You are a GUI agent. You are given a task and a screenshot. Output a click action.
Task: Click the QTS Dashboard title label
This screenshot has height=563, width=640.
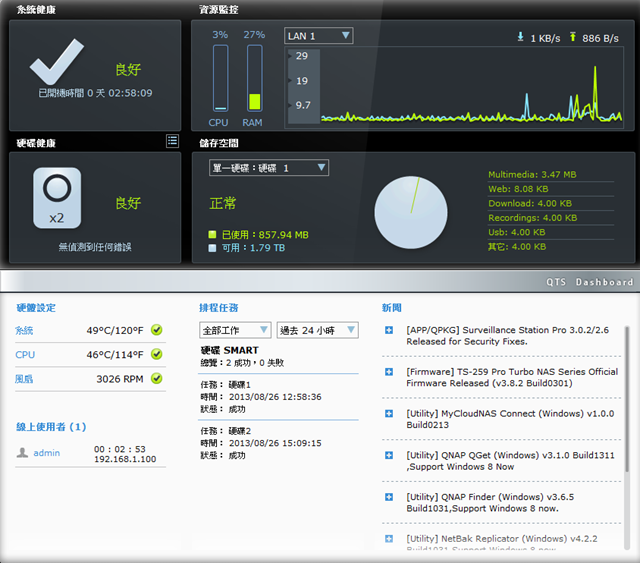click(x=589, y=282)
